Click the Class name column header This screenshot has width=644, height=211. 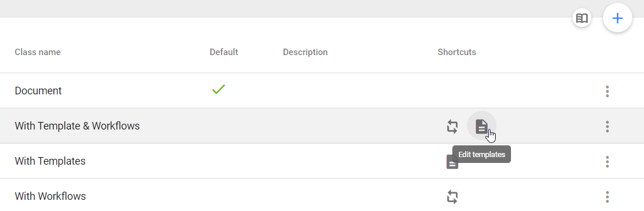pyautogui.click(x=38, y=52)
